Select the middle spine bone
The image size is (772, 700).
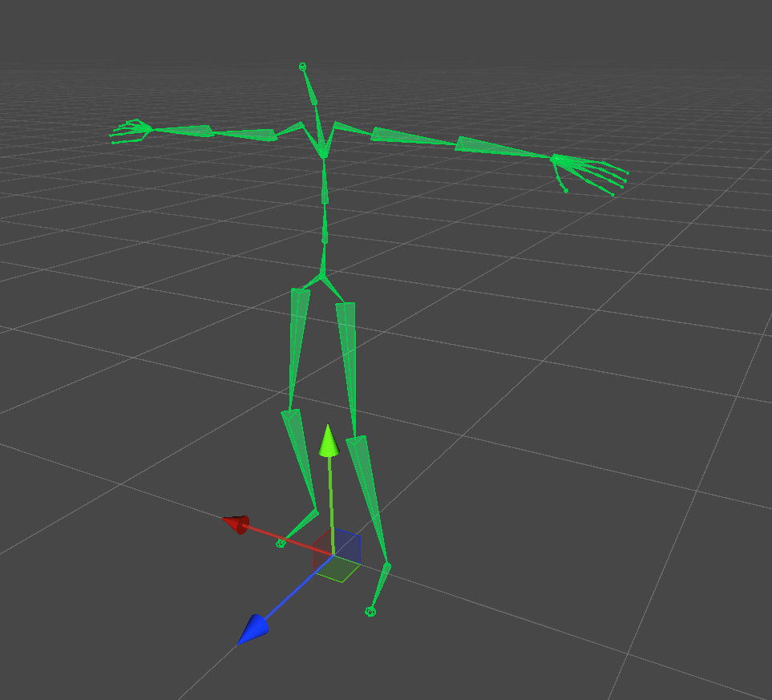click(x=325, y=224)
